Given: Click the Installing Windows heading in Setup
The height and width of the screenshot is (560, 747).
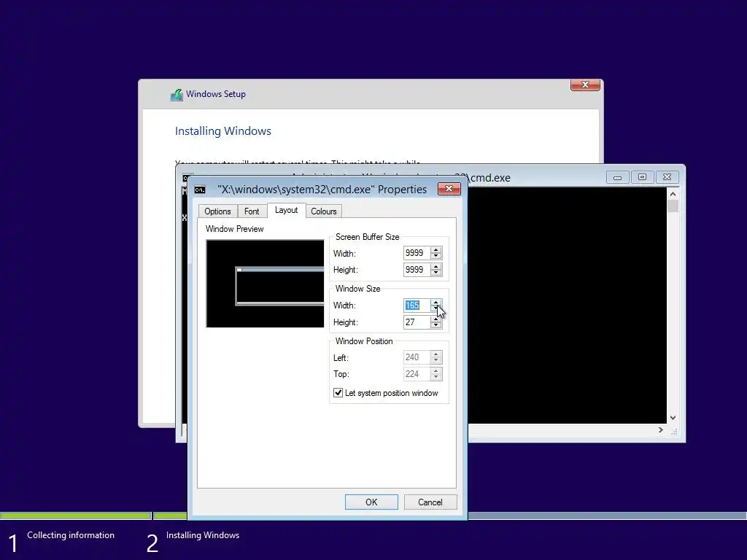Looking at the screenshot, I should point(223,131).
